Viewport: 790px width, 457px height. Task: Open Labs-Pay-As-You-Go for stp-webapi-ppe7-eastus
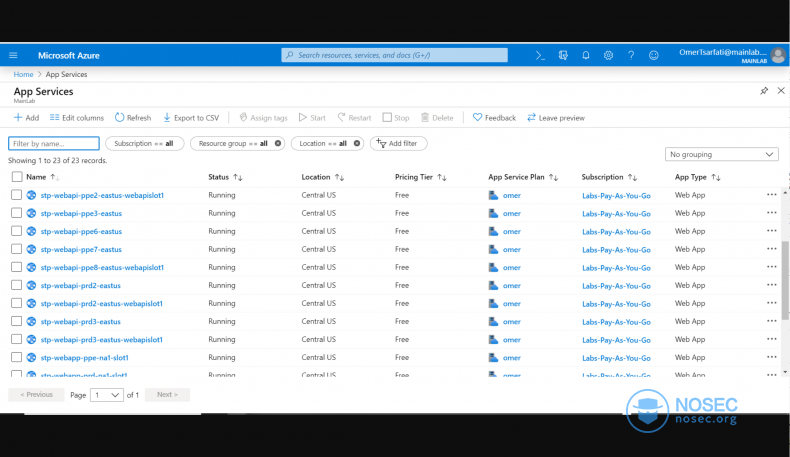click(616, 249)
